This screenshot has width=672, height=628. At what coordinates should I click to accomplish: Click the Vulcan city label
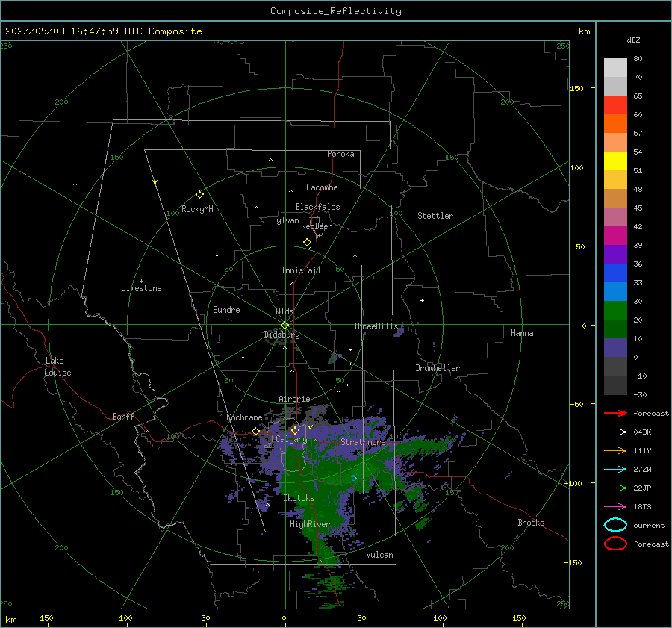[379, 555]
